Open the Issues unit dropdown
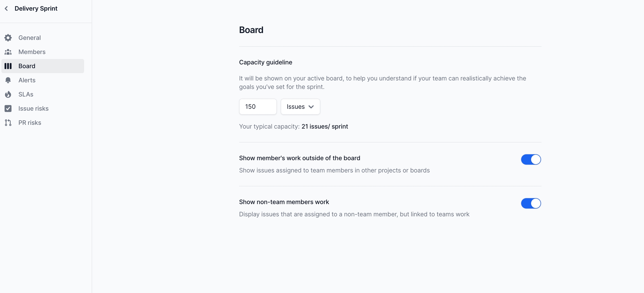Screen dimensions: 644x293 300,107
